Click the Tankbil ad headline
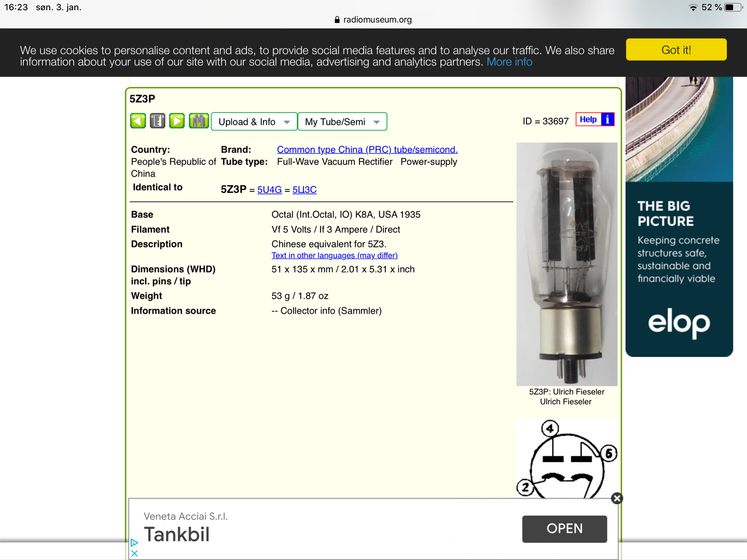Viewport: 747px width, 560px height. coord(177,535)
